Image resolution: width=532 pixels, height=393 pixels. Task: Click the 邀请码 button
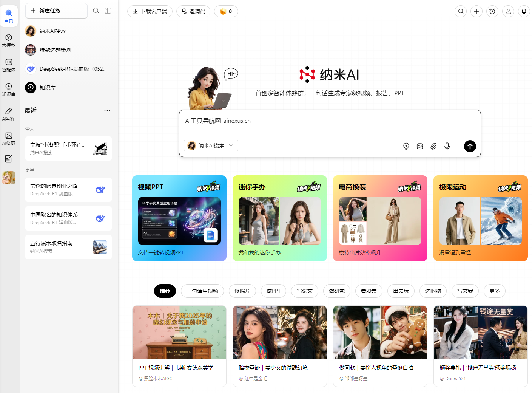click(x=193, y=11)
